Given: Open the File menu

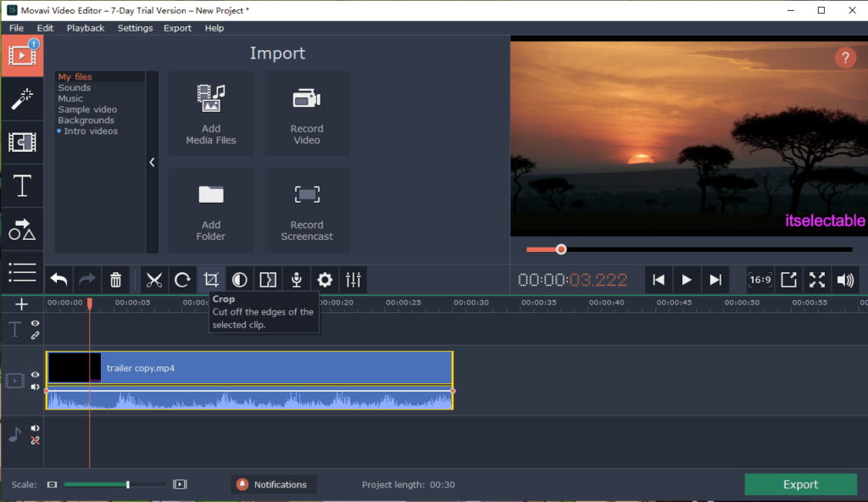Looking at the screenshot, I should pos(16,28).
